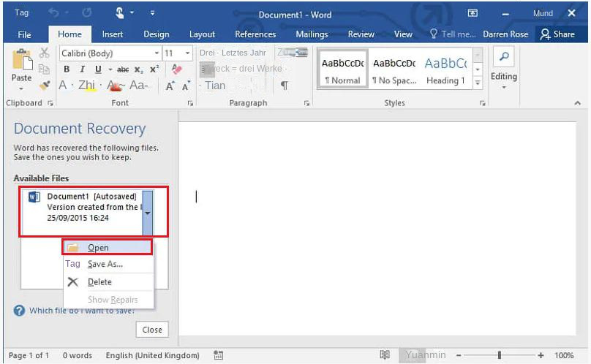Image resolution: width=591 pixels, height=364 pixels.
Task: Open the Paste options dropdown arrow
Action: (x=21, y=89)
